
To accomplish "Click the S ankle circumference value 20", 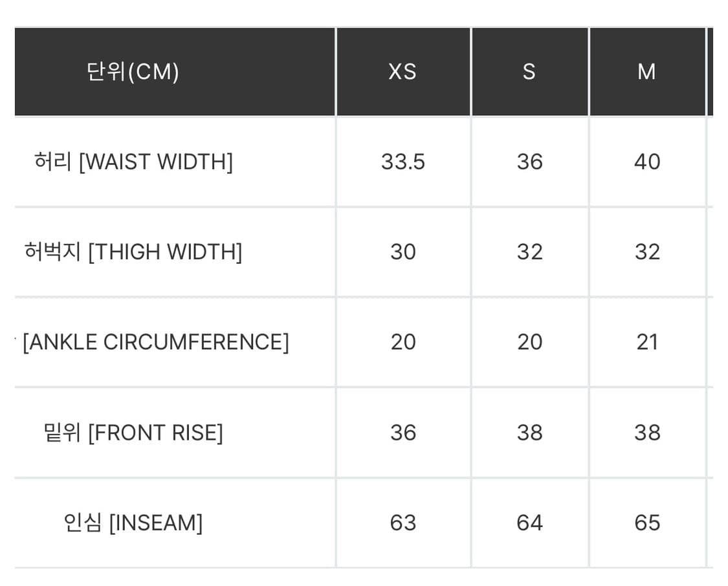I will point(529,342).
